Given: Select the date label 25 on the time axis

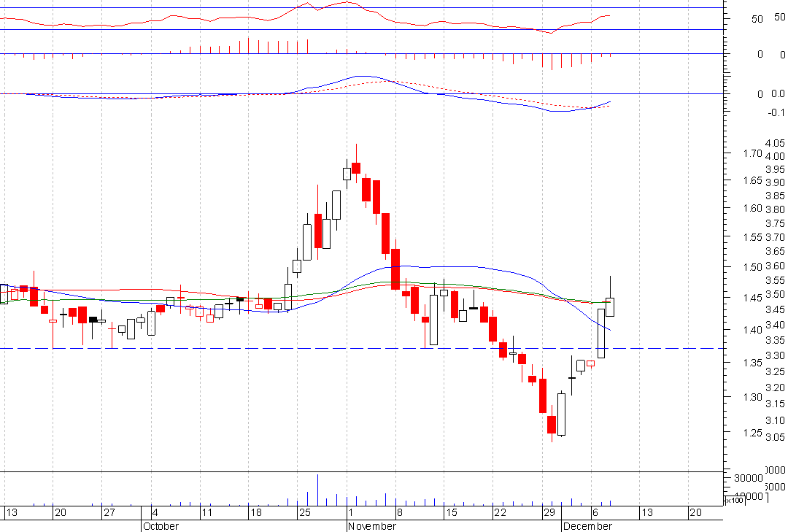Looking at the screenshot, I should click(305, 512).
